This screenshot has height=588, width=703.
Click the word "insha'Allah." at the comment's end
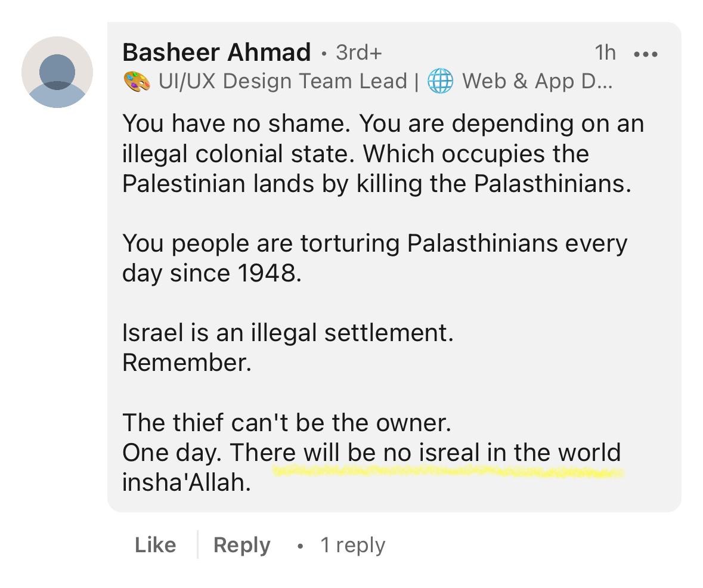pyautogui.click(x=187, y=482)
